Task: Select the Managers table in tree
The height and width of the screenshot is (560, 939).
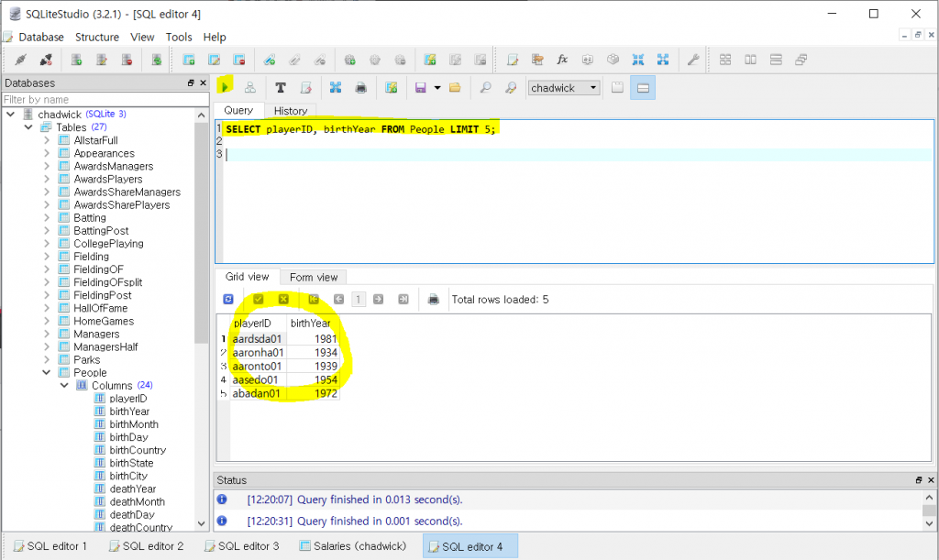Action: point(96,334)
